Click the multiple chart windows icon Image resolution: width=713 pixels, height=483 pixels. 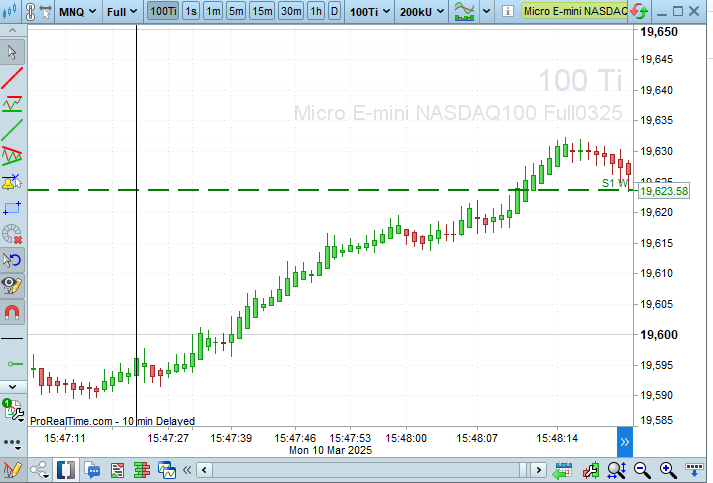[167, 470]
